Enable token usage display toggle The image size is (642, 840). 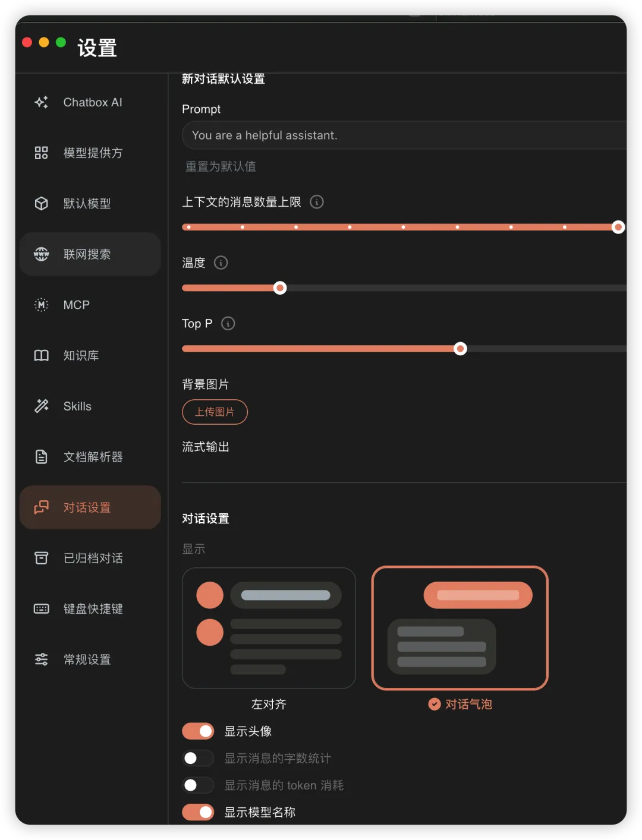pyautogui.click(x=198, y=785)
